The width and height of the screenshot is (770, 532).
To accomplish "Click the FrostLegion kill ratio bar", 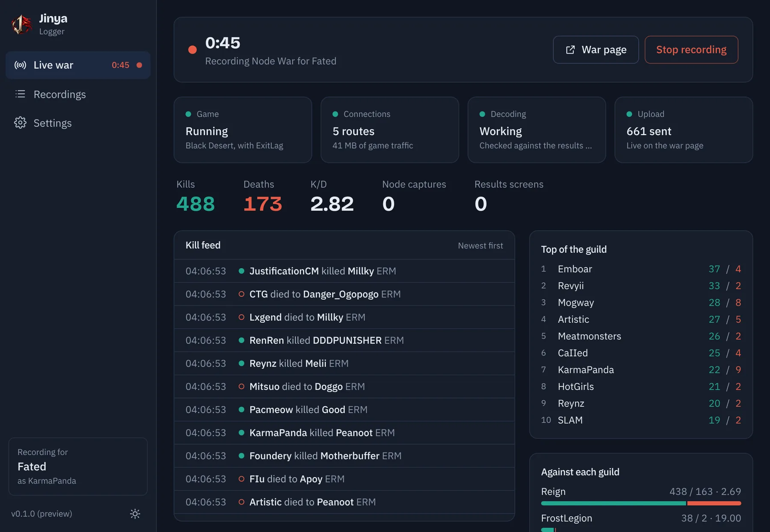I will [548, 530].
